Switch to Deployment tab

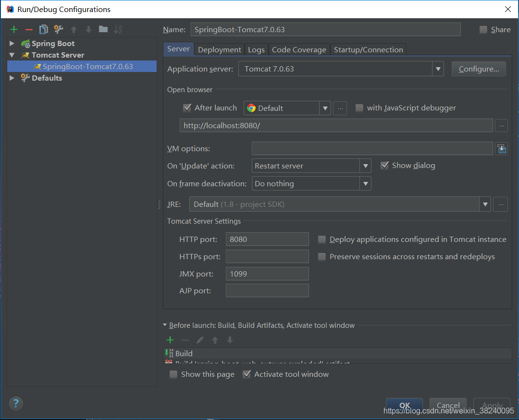pyautogui.click(x=220, y=49)
